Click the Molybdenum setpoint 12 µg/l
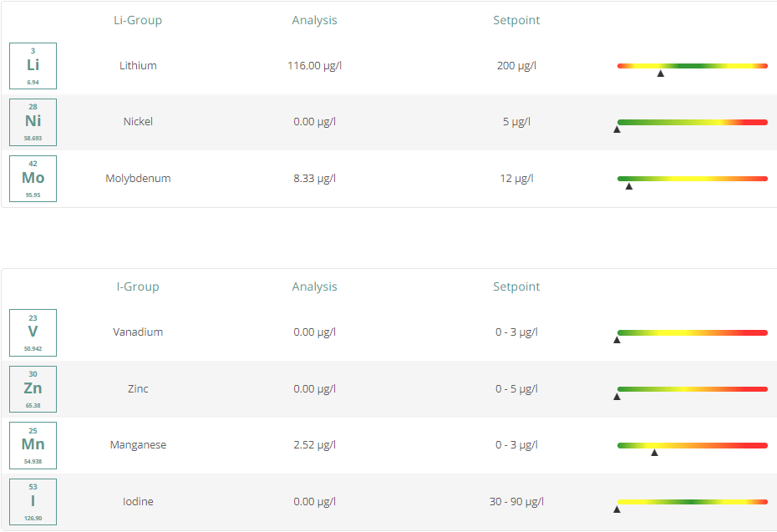This screenshot has height=532, width=777. 516,179
